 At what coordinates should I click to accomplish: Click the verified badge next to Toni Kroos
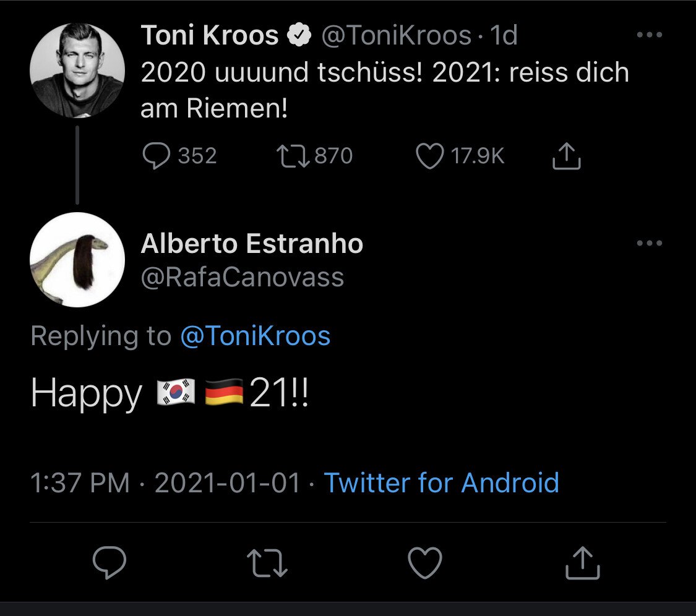[x=301, y=36]
